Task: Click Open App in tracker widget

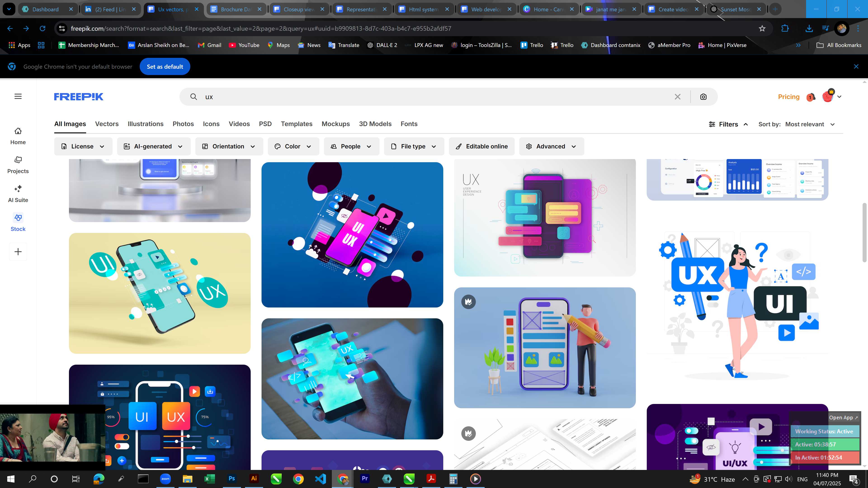Action: pyautogui.click(x=843, y=418)
